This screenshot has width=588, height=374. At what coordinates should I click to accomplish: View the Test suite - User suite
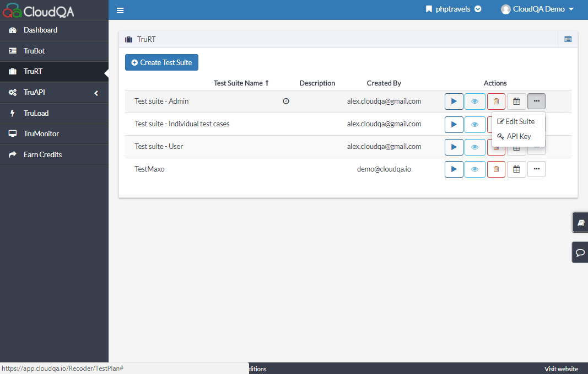474,147
